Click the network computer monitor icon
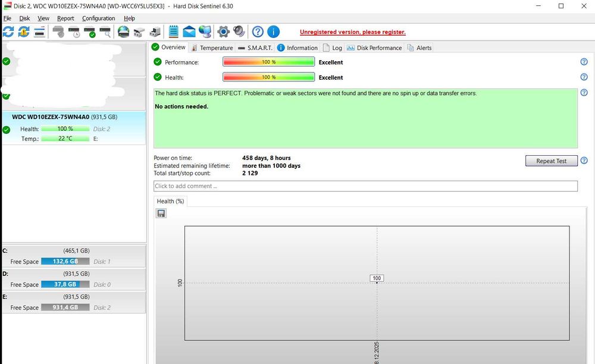 205,32
